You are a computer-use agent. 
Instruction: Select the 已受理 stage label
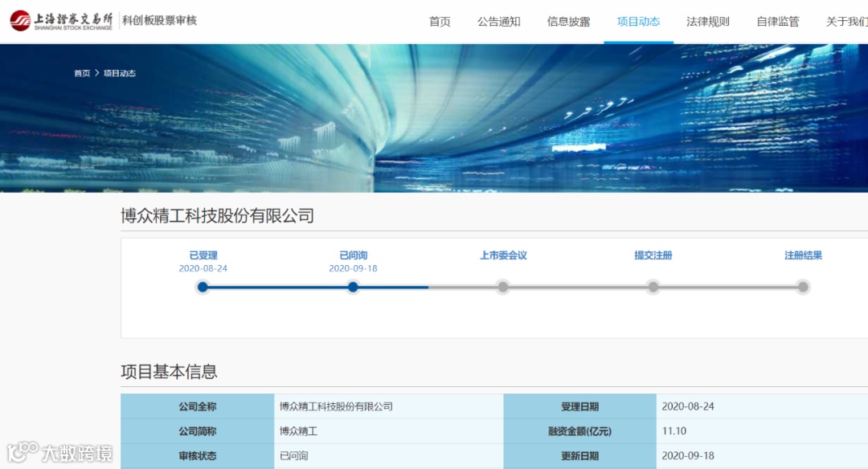203,255
